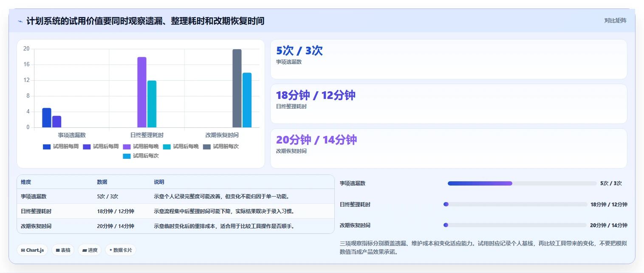The height and width of the screenshot is (273, 644).
Task: Click y-axis value 16 in chart
Action: coord(26,65)
